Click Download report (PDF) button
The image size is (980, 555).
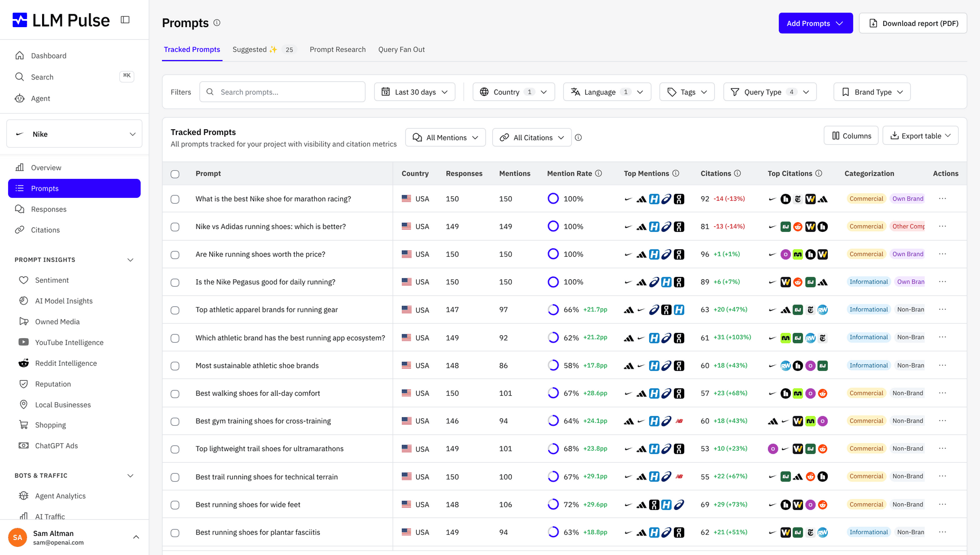[913, 23]
